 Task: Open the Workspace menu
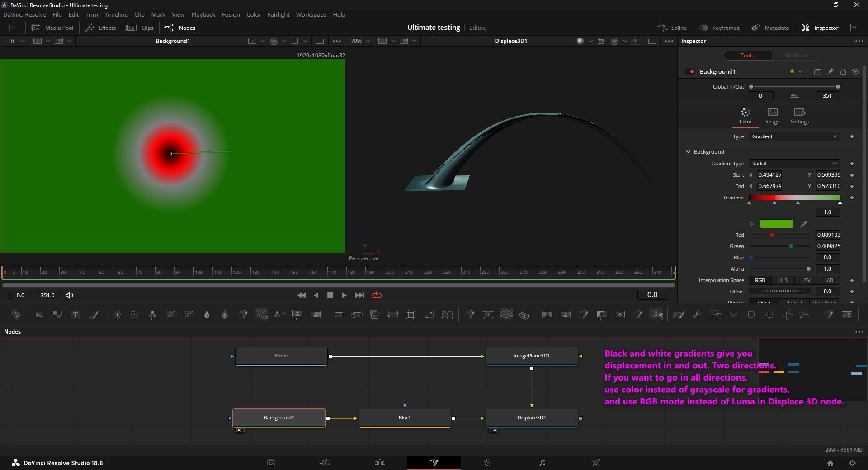click(x=311, y=14)
